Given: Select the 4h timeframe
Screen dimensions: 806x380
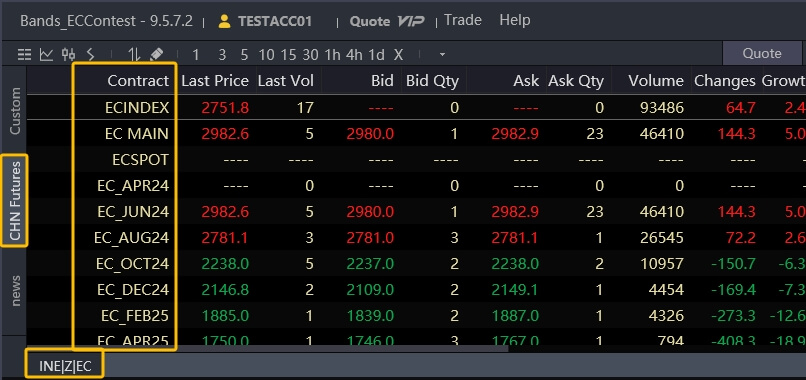Looking at the screenshot, I should (354, 54).
